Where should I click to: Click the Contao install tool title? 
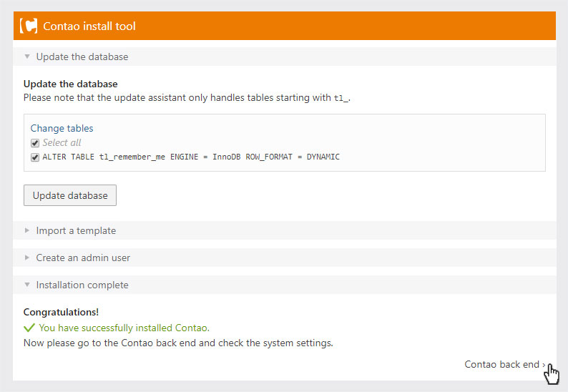(x=89, y=26)
